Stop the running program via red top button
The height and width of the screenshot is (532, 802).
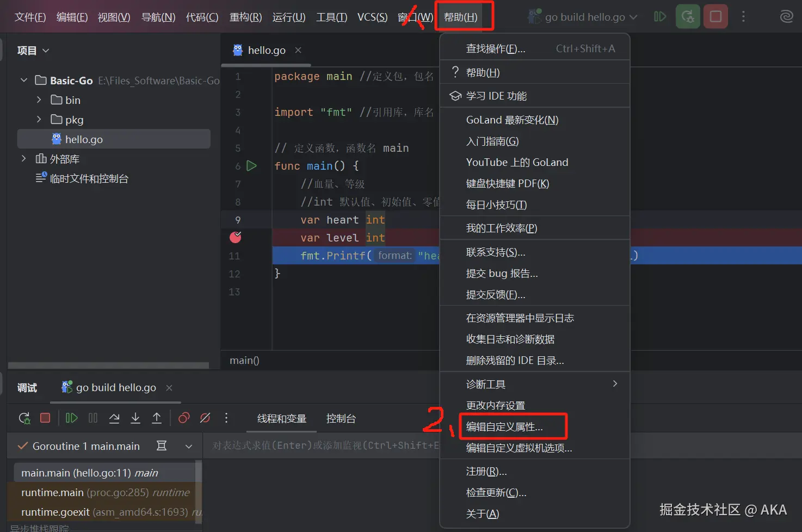click(x=715, y=17)
